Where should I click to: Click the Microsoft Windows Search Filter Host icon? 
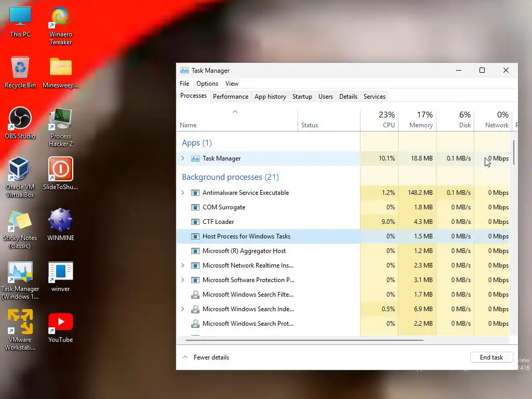point(195,295)
